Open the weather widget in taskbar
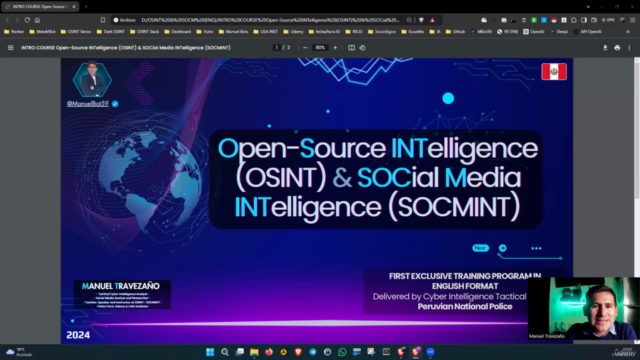 click(19, 352)
